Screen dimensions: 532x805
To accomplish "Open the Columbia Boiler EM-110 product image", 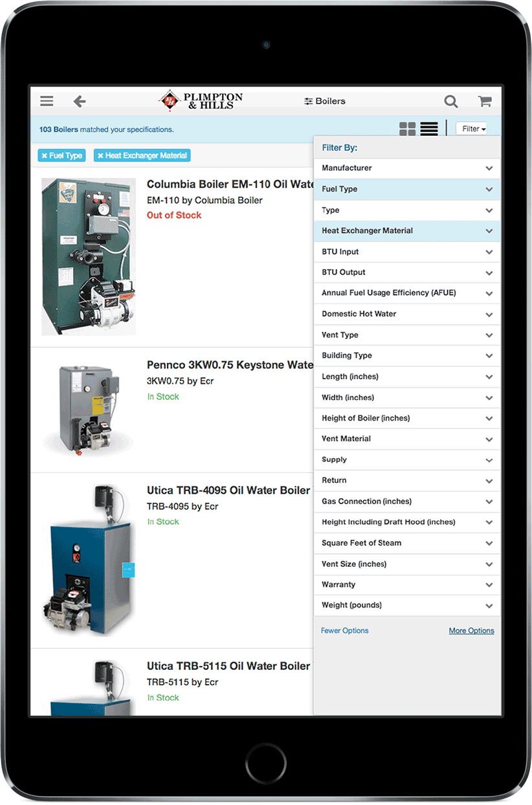I will pyautogui.click(x=88, y=257).
